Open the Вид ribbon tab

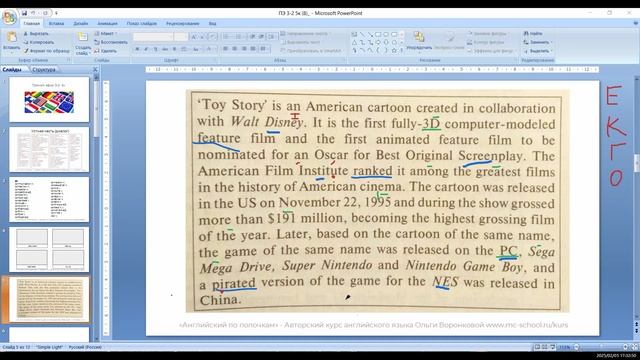(x=212, y=24)
